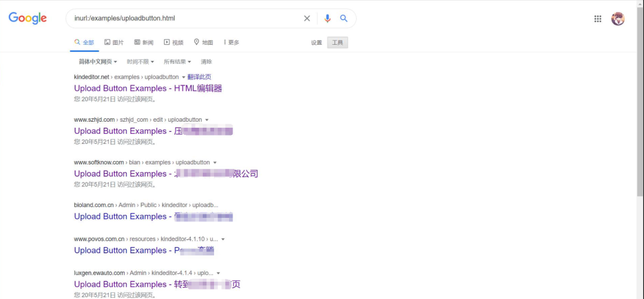
Task: Switch to the 视频 tab
Action: click(x=174, y=42)
